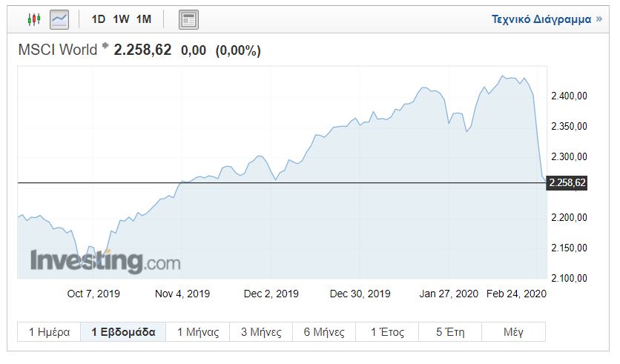Pick the 5 Έτη range tab
This screenshot has width=620, height=364.
(450, 332)
